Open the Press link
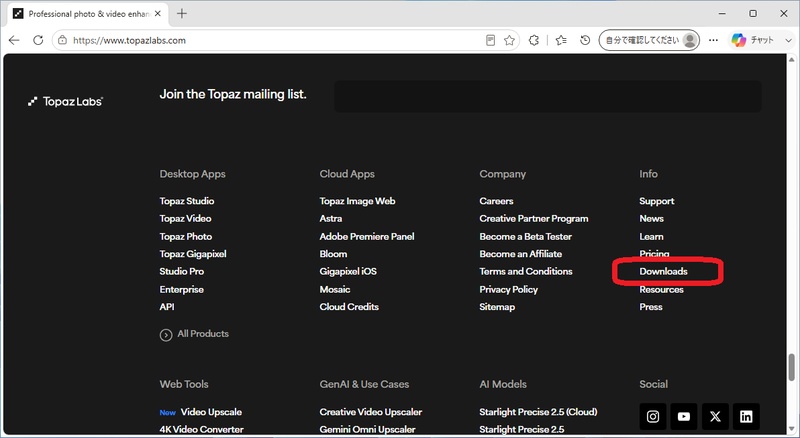This screenshot has width=800, height=438. click(x=651, y=307)
